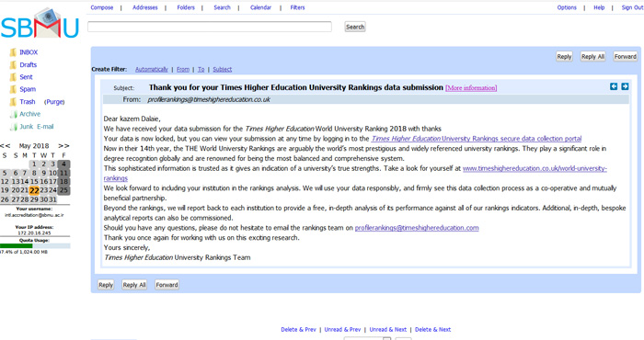Viewport: 644px width, 340px height.
Task: Open the secure data collection portal link
Action: click(477, 139)
